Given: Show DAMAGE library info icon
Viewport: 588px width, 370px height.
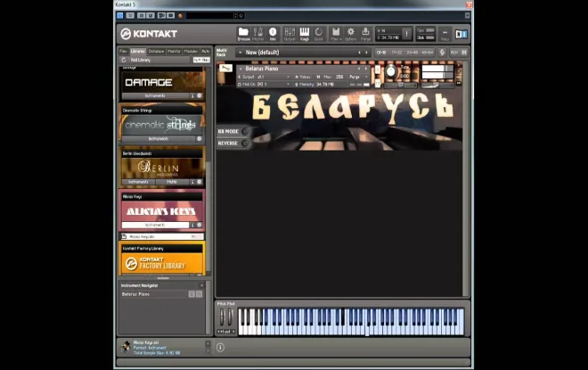Looking at the screenshot, I should point(192,95).
